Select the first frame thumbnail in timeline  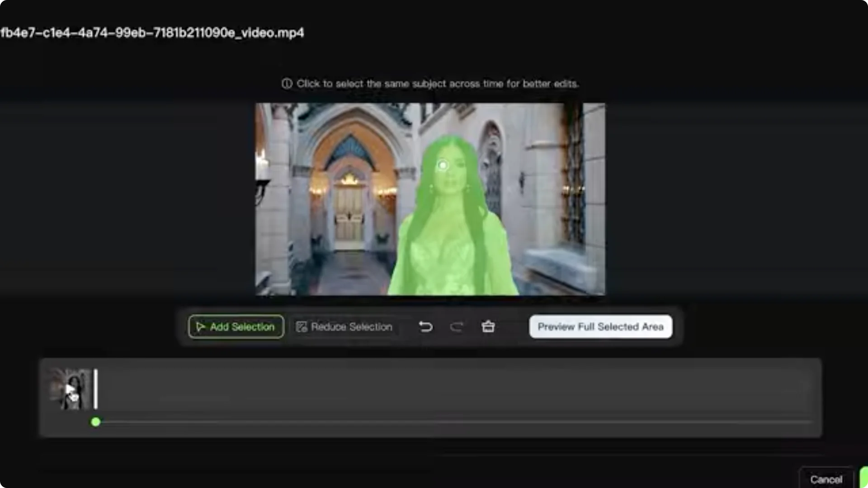tap(69, 389)
